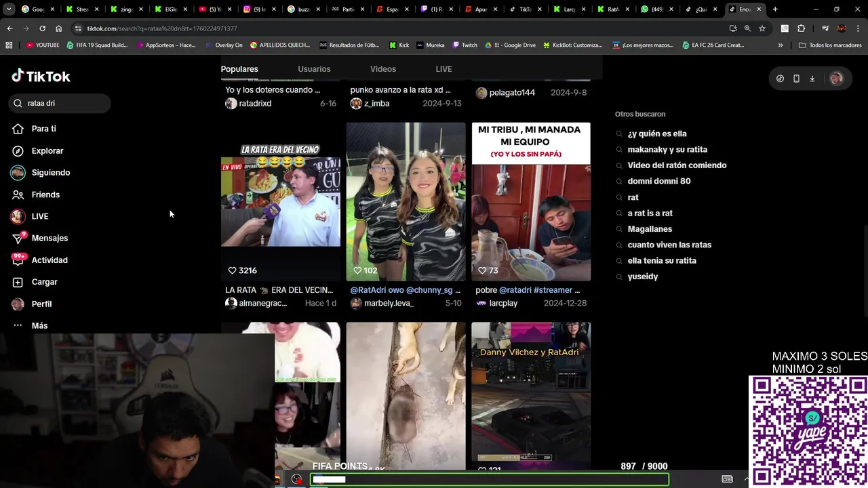Open the tab search dropdown arrow
The width and height of the screenshot is (868, 488).
click(9, 9)
